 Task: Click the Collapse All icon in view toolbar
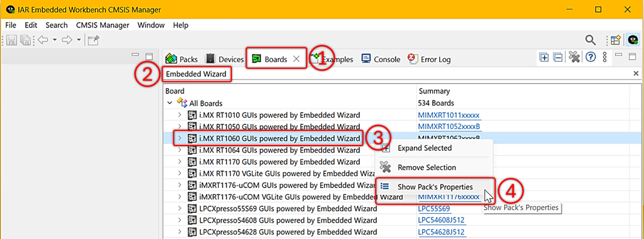tap(558, 57)
